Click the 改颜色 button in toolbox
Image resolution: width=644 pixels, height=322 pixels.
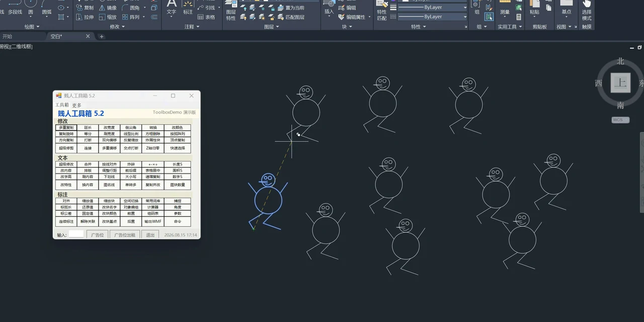click(178, 128)
